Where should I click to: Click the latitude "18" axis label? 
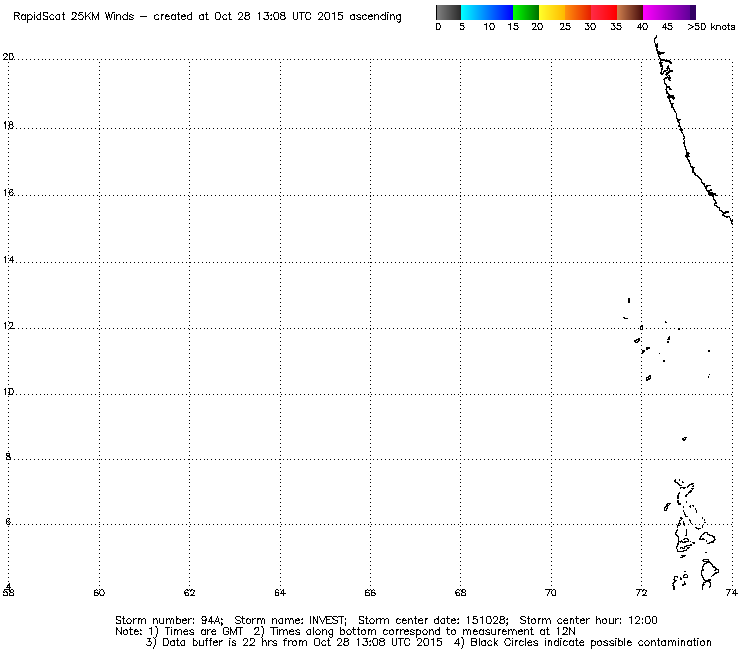[x=8, y=126]
